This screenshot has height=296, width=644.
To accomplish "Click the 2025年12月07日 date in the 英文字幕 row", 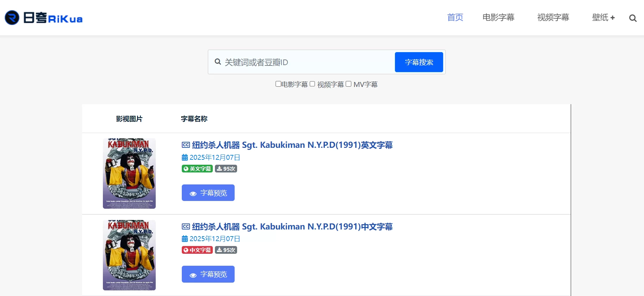I will [x=215, y=157].
